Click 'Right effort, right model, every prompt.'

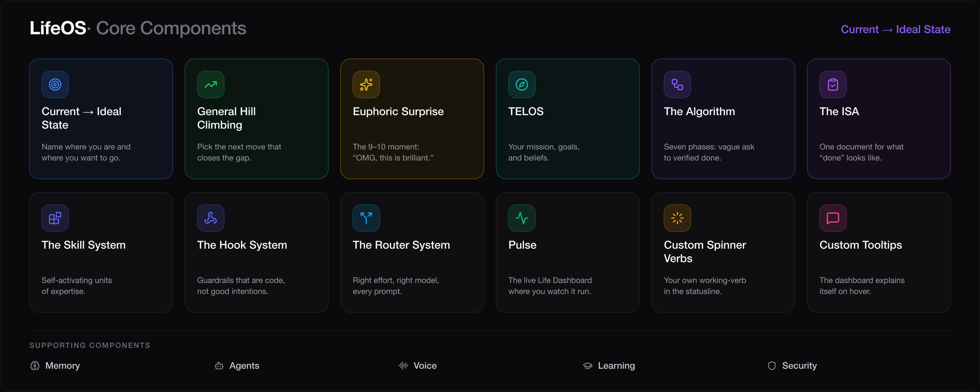396,286
